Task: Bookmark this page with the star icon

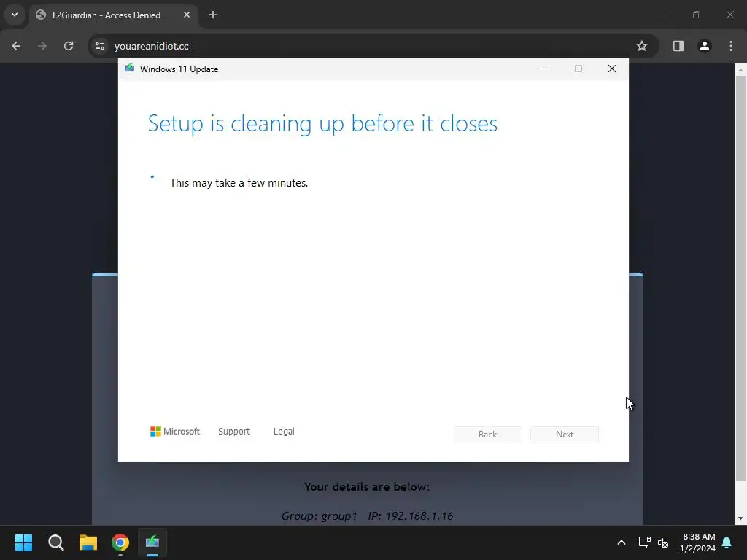Action: click(642, 46)
